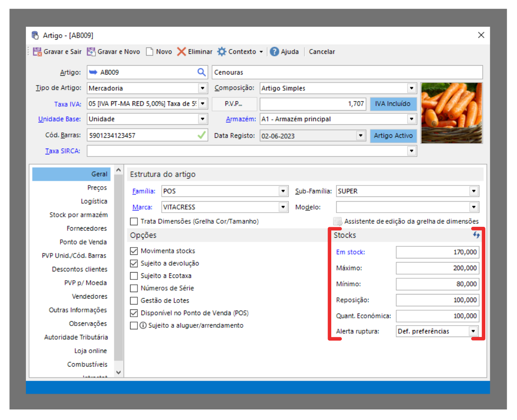The image size is (517, 420).
Task: Open the Armazém dropdown list
Action: click(412, 119)
